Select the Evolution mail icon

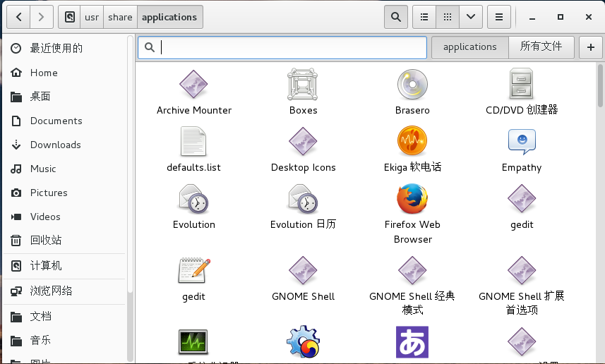coord(193,199)
